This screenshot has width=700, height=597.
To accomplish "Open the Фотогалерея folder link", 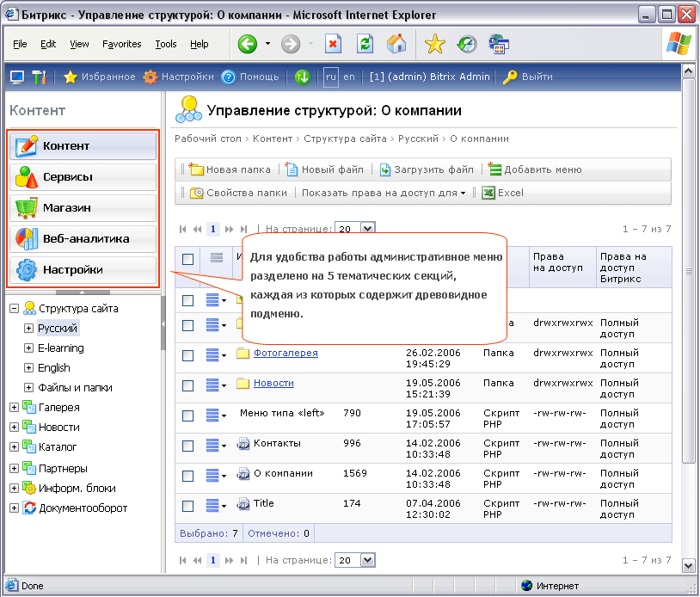I will 286,353.
